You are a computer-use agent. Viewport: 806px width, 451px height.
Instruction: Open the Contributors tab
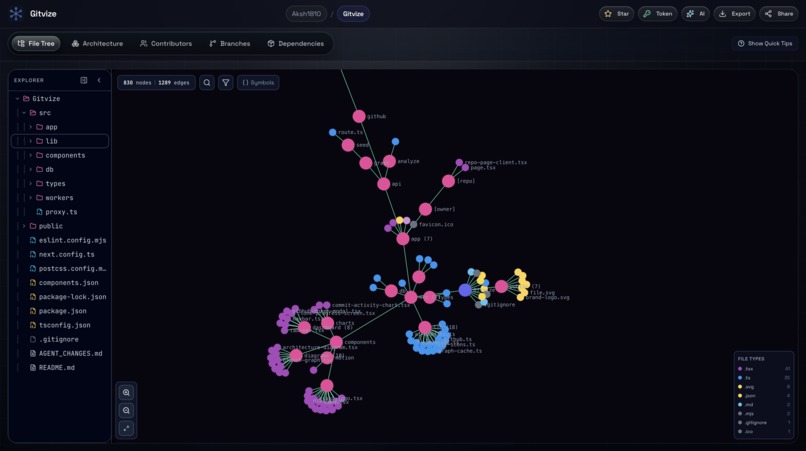pyautogui.click(x=166, y=44)
